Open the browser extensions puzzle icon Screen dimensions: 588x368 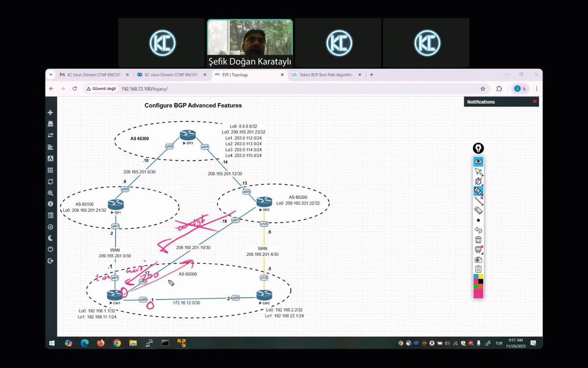(x=499, y=89)
